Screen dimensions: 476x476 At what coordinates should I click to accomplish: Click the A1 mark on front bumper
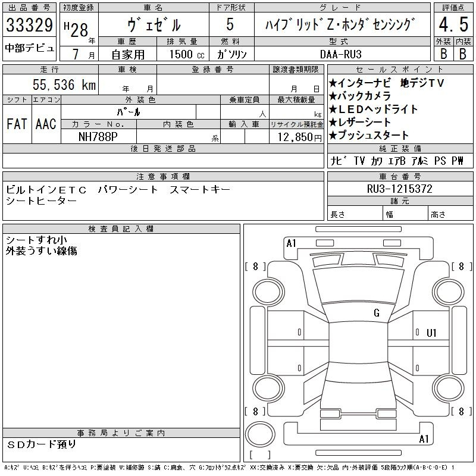coord(291,243)
